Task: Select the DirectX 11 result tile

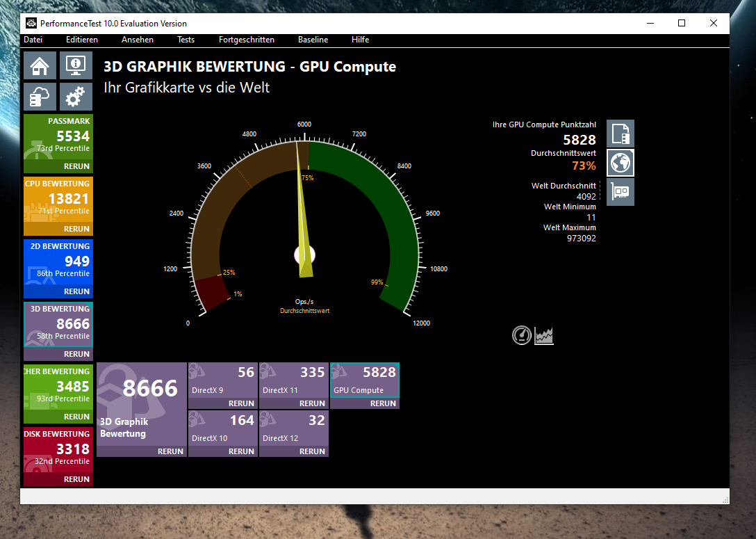Action: pos(294,380)
